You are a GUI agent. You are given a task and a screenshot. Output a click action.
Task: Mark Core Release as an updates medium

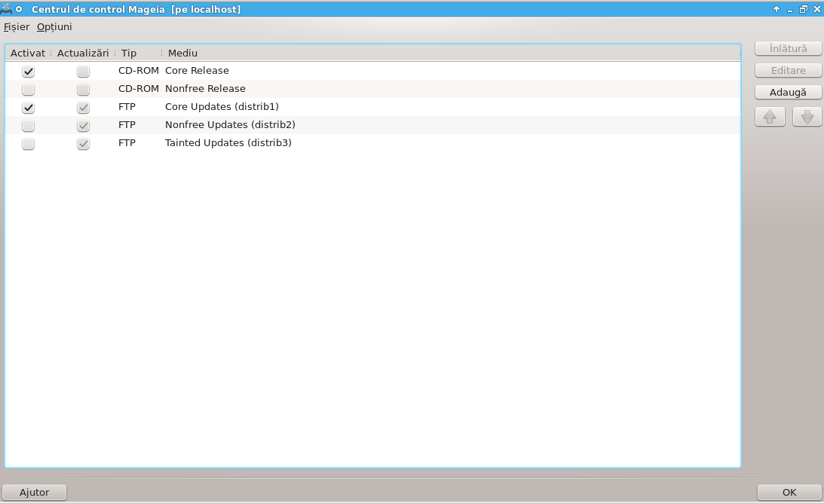(83, 71)
